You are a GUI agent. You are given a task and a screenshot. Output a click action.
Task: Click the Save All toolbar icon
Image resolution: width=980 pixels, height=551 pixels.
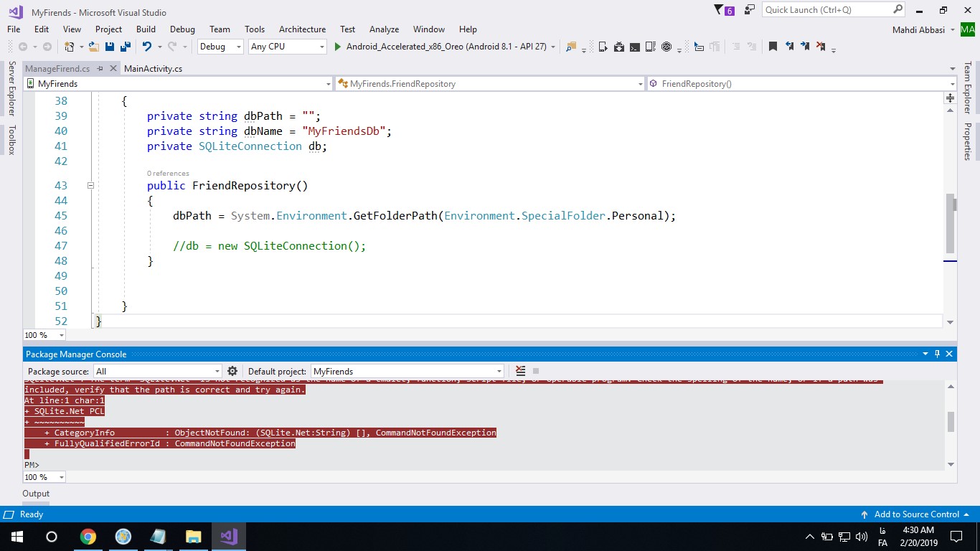[x=125, y=47]
